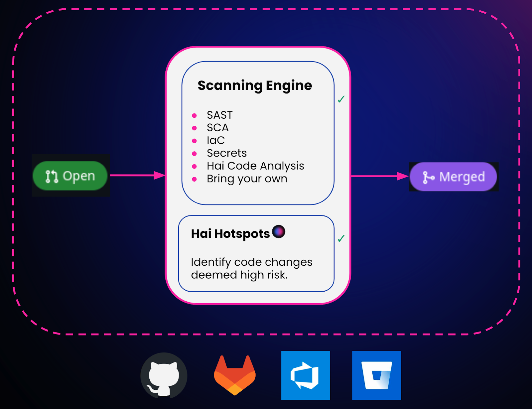Click the Secrets list item

click(x=227, y=153)
